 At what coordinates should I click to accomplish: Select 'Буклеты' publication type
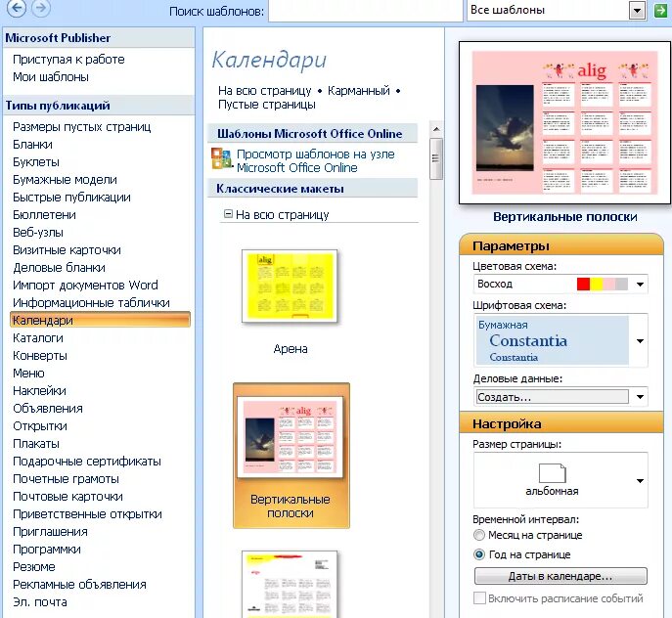coord(36,162)
